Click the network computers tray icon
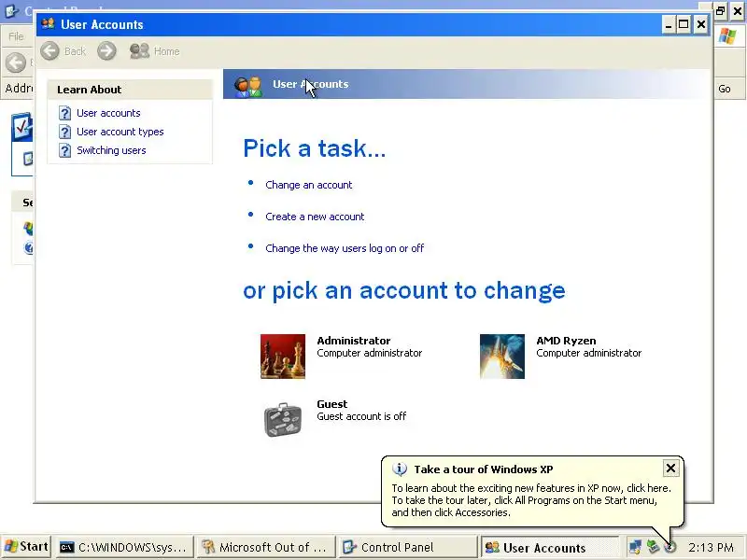 [x=635, y=548]
